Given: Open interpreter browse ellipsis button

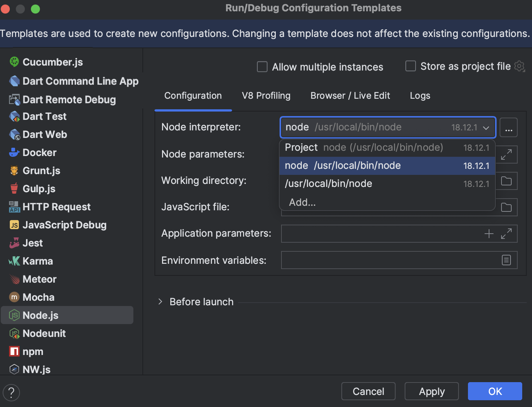Looking at the screenshot, I should [508, 127].
